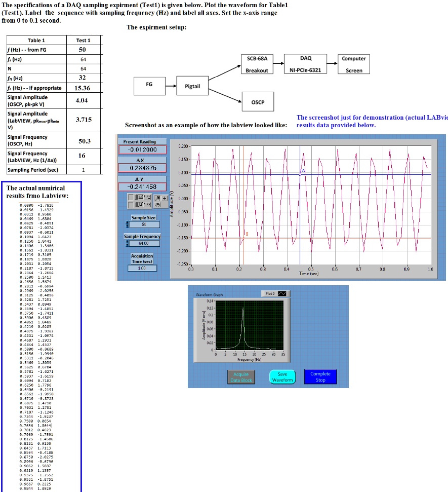This screenshot has width=448, height=492.
Task: Click the Complete Stop button
Action: (320, 377)
